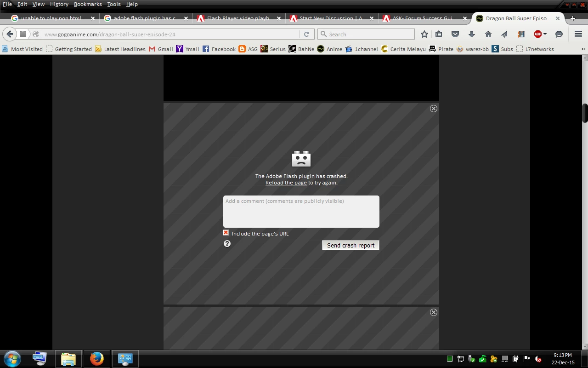Open the Tools menu

[x=113, y=4]
